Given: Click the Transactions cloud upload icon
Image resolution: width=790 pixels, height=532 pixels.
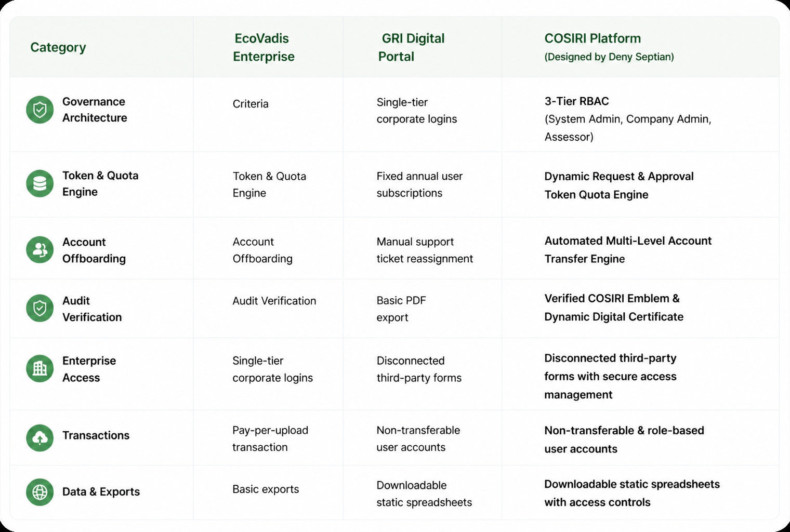Looking at the screenshot, I should 40,437.
